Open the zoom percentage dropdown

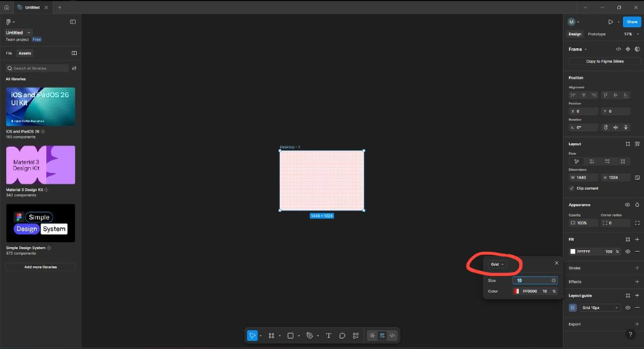[x=629, y=34]
